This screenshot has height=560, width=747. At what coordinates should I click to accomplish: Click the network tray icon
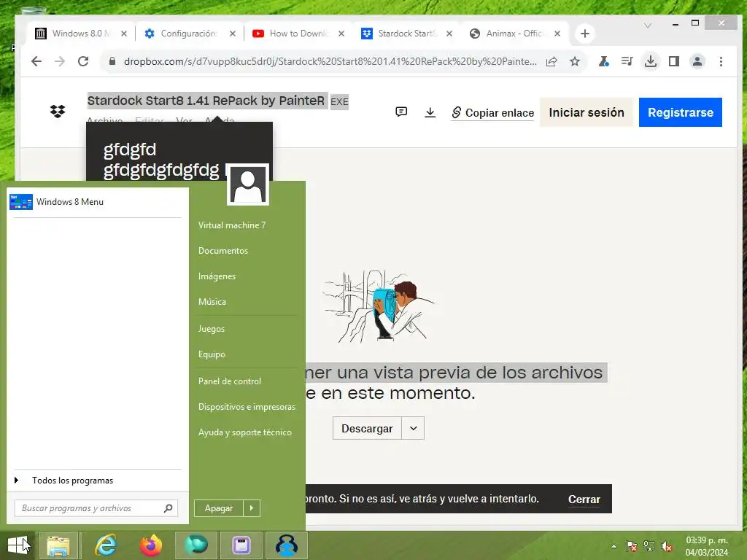pyautogui.click(x=649, y=546)
